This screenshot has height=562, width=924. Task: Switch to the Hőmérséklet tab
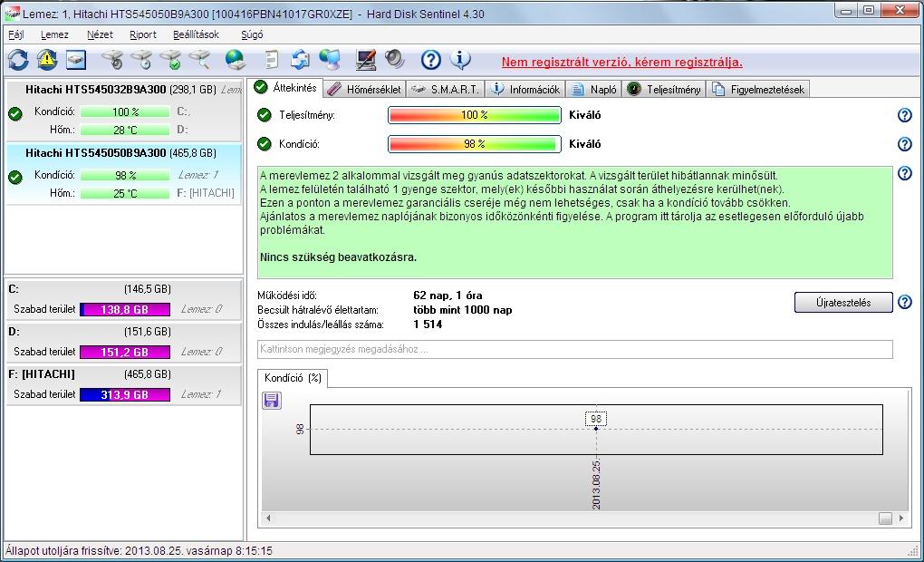pyautogui.click(x=365, y=90)
